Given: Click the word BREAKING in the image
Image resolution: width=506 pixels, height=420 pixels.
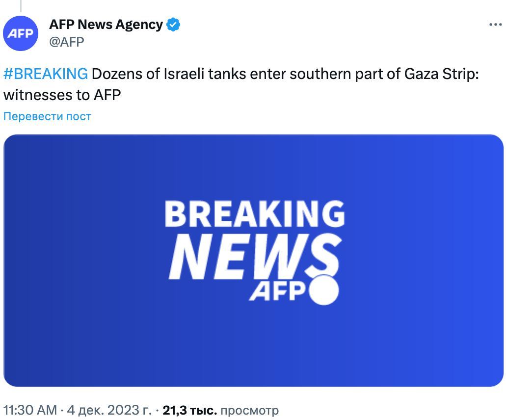Looking at the screenshot, I should [x=254, y=214].
